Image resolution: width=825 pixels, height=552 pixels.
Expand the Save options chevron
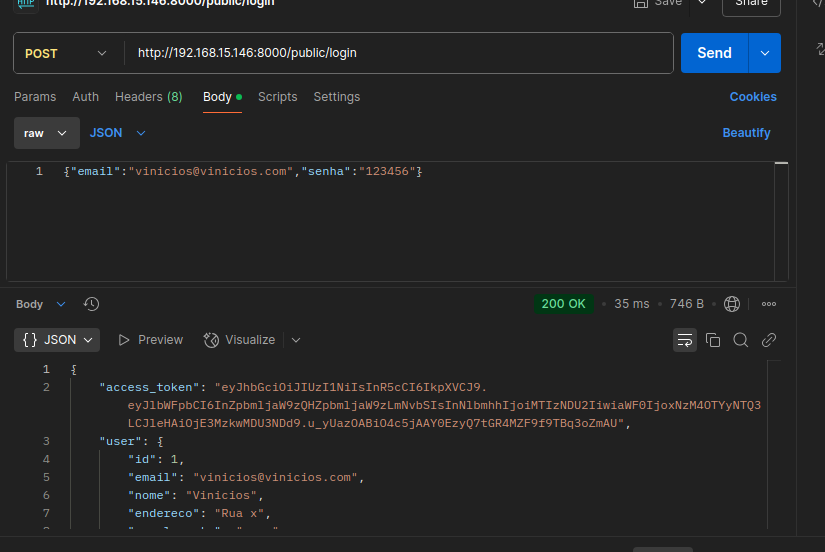pyautogui.click(x=702, y=3)
